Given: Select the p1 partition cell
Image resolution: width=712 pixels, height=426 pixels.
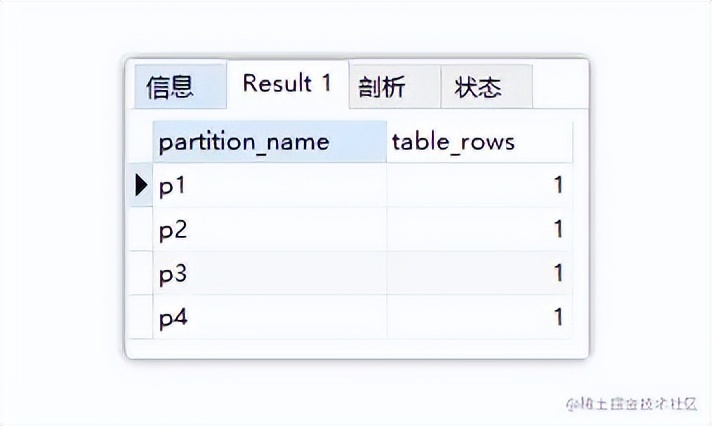Looking at the screenshot, I should coord(270,185).
